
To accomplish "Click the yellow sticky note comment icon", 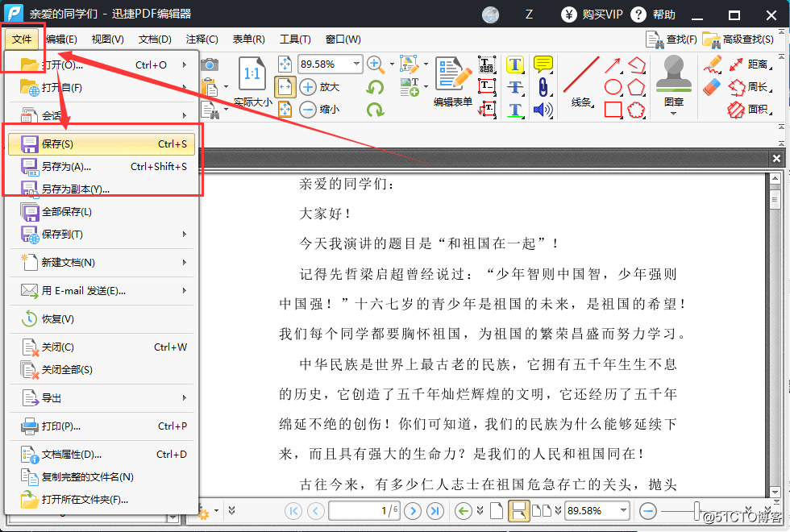I will coord(543,64).
